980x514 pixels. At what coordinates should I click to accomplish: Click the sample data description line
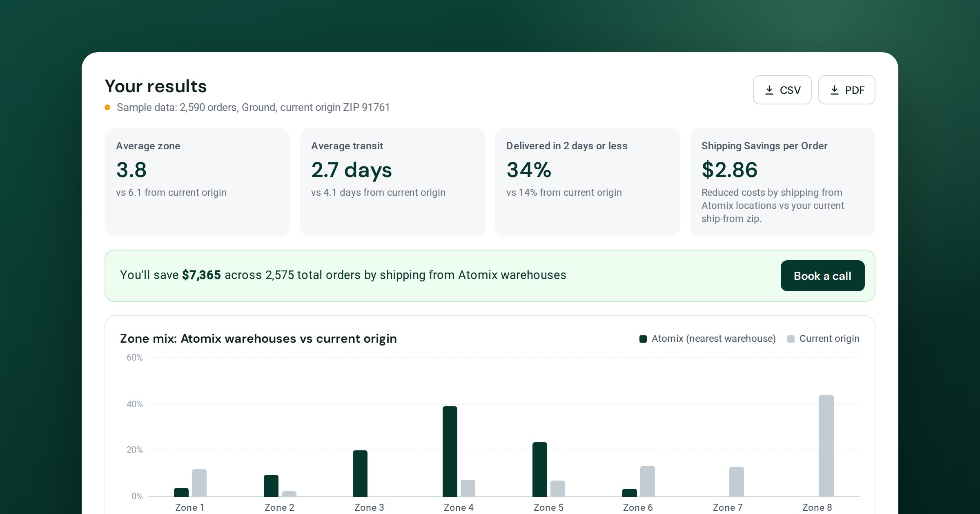click(253, 107)
